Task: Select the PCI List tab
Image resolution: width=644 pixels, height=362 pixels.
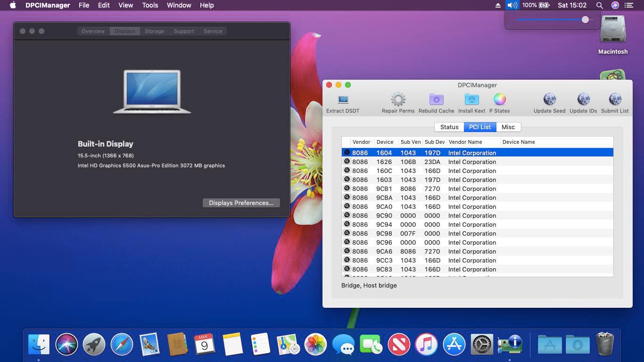Action: tap(479, 127)
